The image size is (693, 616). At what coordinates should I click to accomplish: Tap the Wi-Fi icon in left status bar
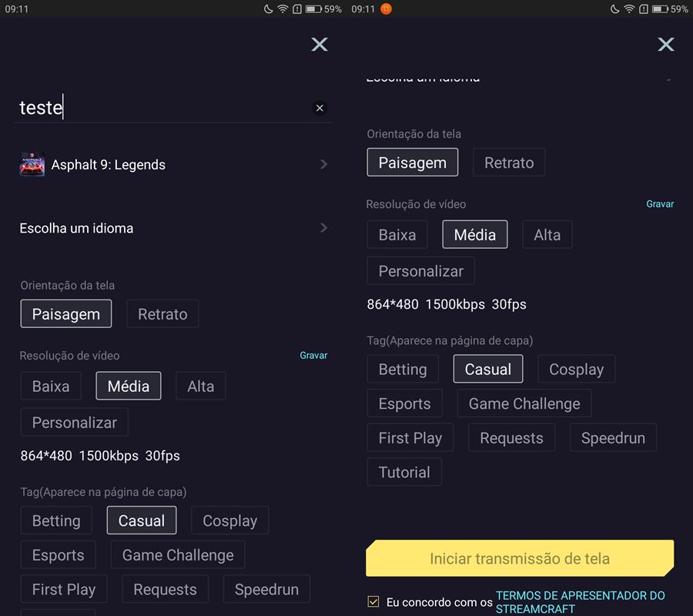(283, 8)
